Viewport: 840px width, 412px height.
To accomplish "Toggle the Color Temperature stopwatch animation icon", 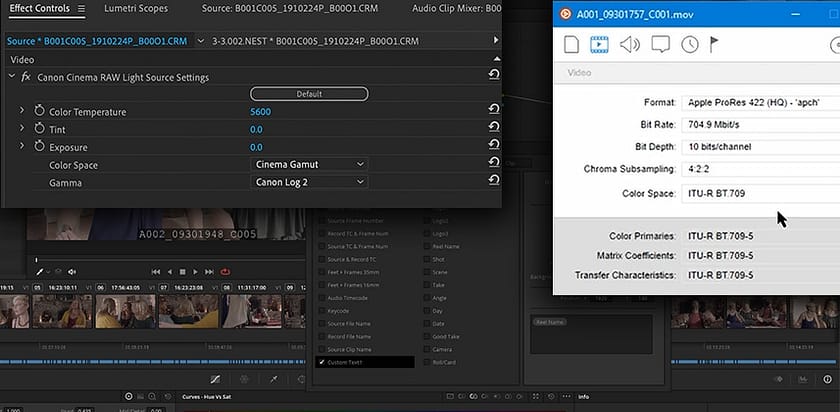I will (x=39, y=111).
